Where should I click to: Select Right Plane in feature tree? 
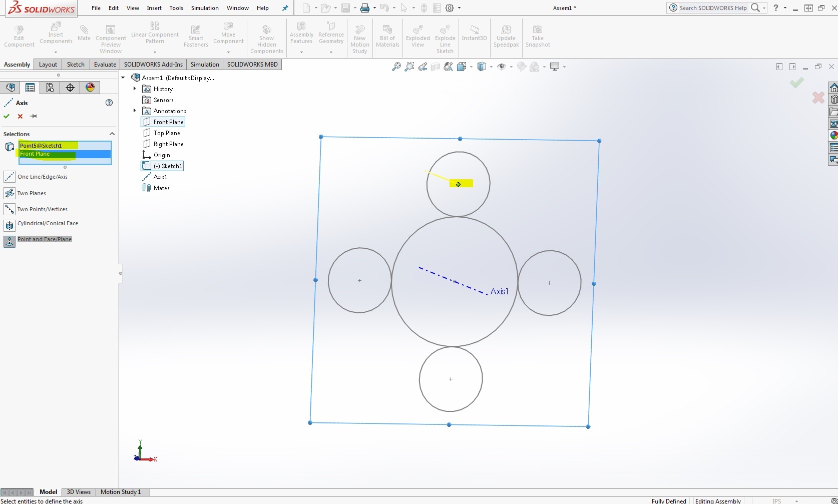(x=163, y=144)
